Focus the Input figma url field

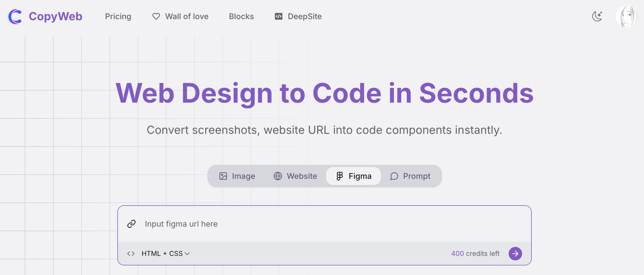pyautogui.click(x=324, y=224)
